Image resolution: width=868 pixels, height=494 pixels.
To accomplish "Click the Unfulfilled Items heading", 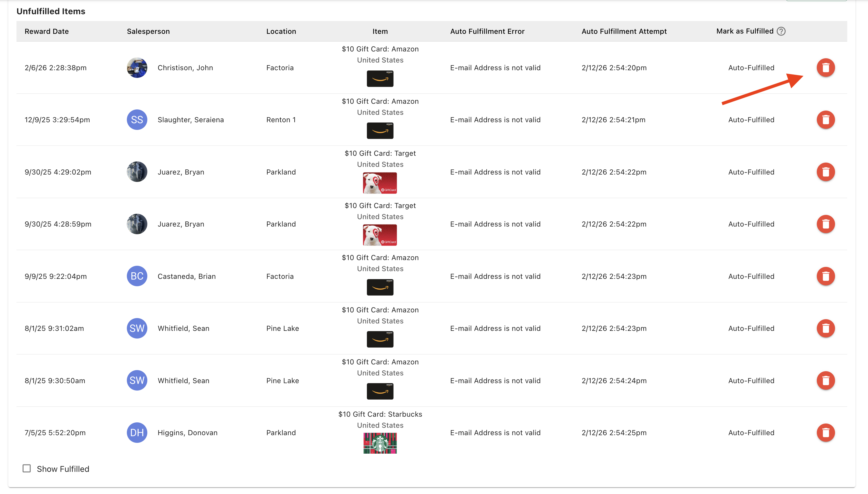I will 51,11.
